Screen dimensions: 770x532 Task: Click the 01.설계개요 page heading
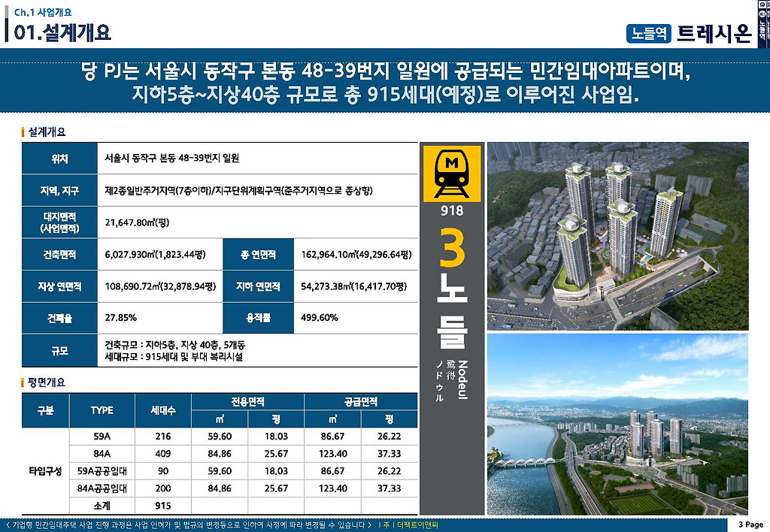pos(62,32)
